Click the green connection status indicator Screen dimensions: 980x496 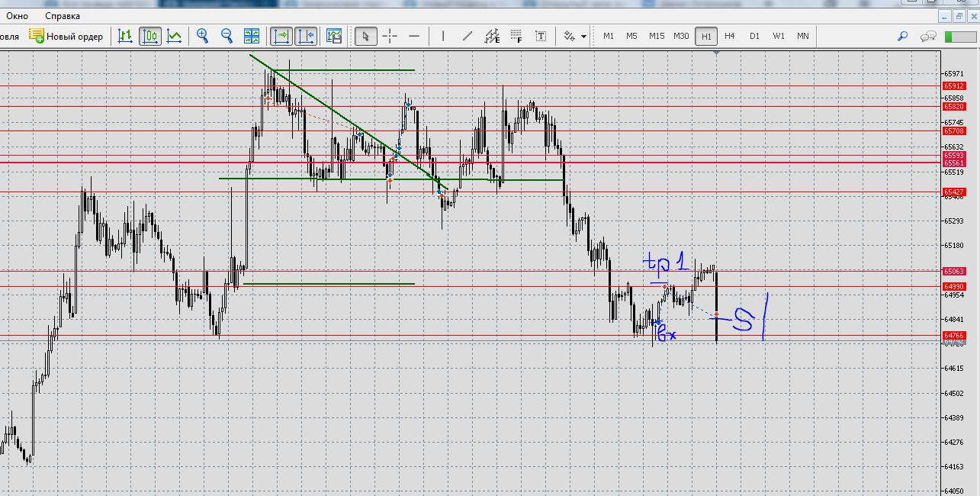coord(960,36)
